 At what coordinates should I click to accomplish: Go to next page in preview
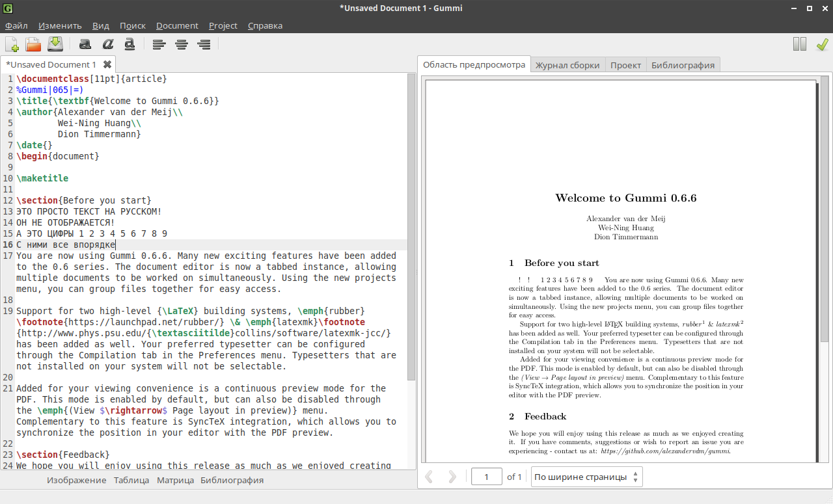click(452, 477)
